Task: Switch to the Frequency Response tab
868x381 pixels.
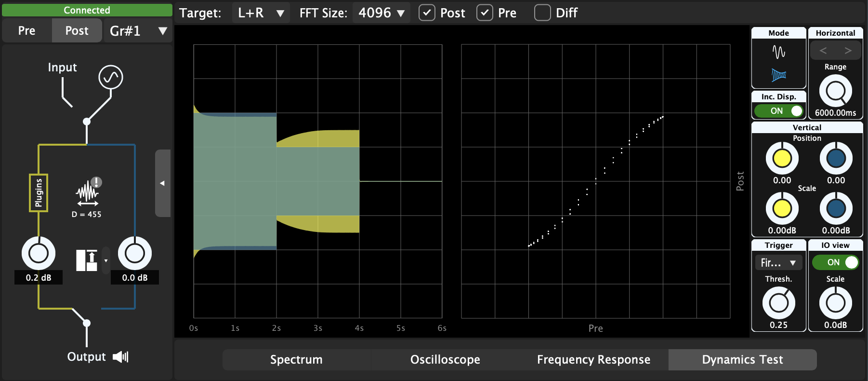Action: (593, 360)
